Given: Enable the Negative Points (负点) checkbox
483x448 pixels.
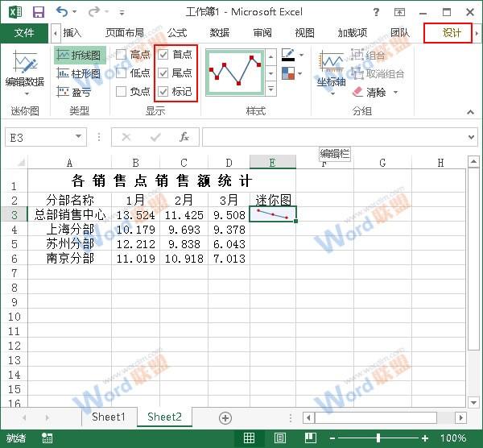Looking at the screenshot, I should [121, 91].
